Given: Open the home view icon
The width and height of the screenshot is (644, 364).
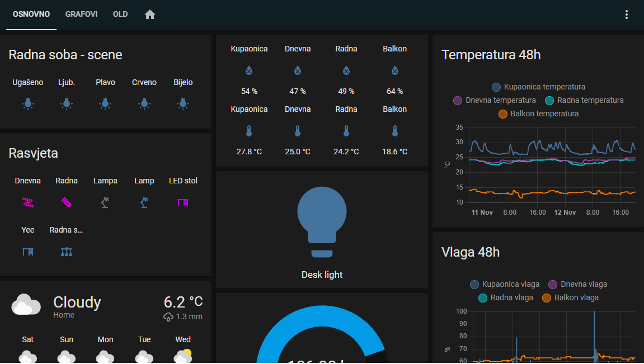Looking at the screenshot, I should click(x=150, y=15).
